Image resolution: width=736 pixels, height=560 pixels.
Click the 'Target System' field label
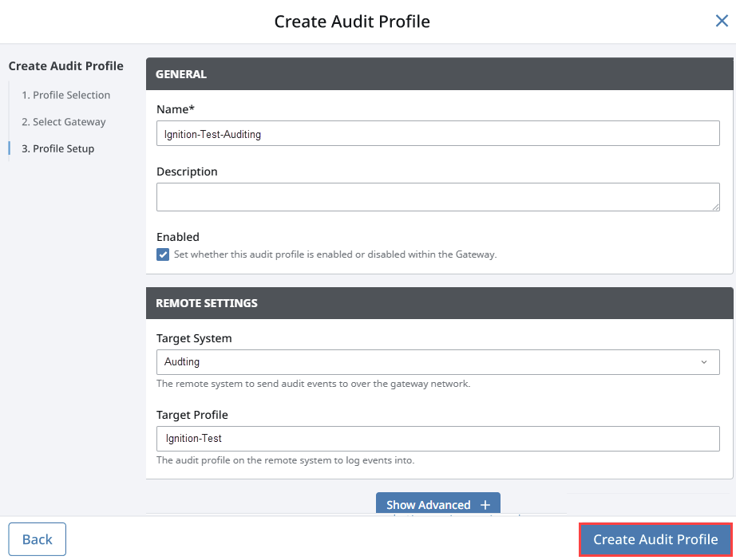click(x=194, y=338)
